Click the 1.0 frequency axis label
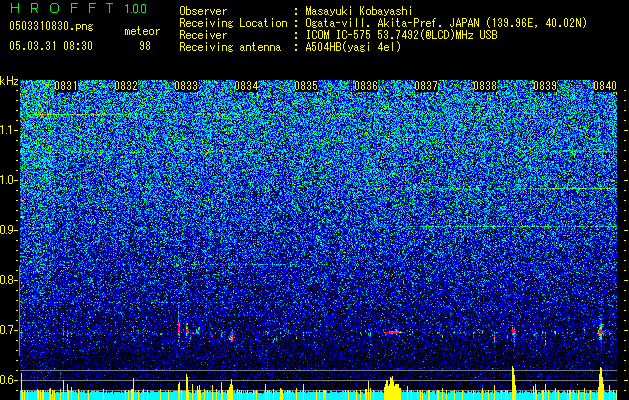 click(8, 180)
